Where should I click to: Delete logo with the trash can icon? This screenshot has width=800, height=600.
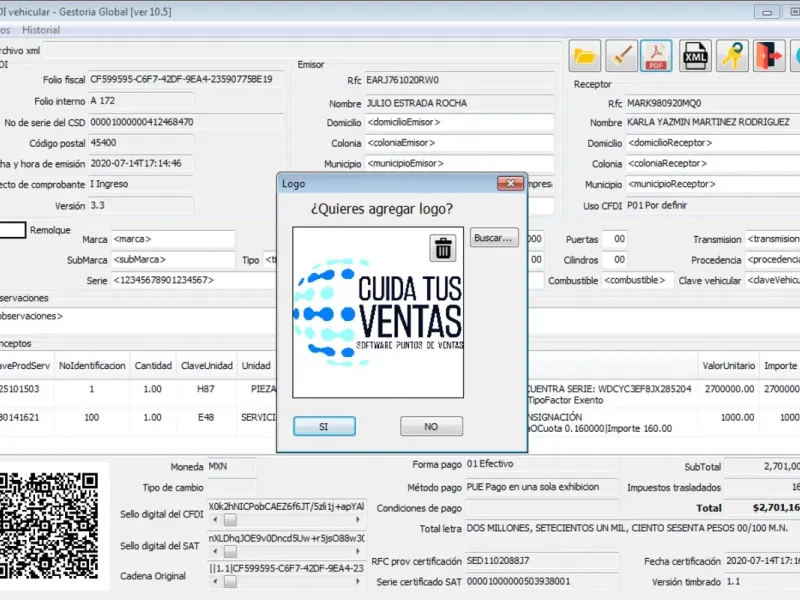pos(443,248)
